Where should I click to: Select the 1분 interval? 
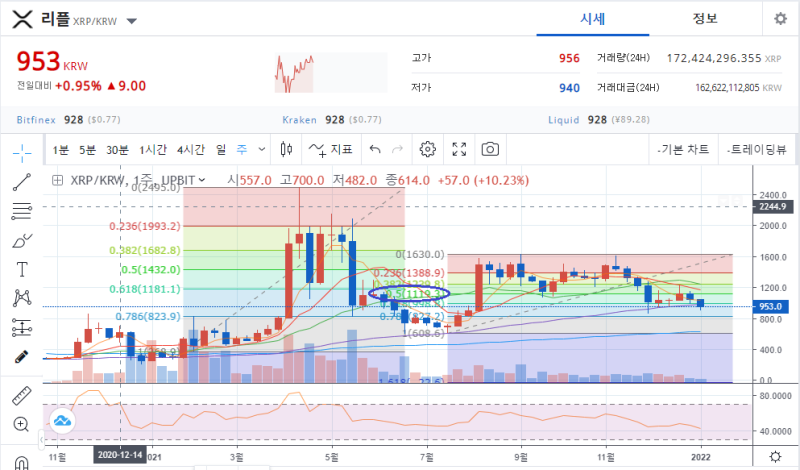point(61,150)
